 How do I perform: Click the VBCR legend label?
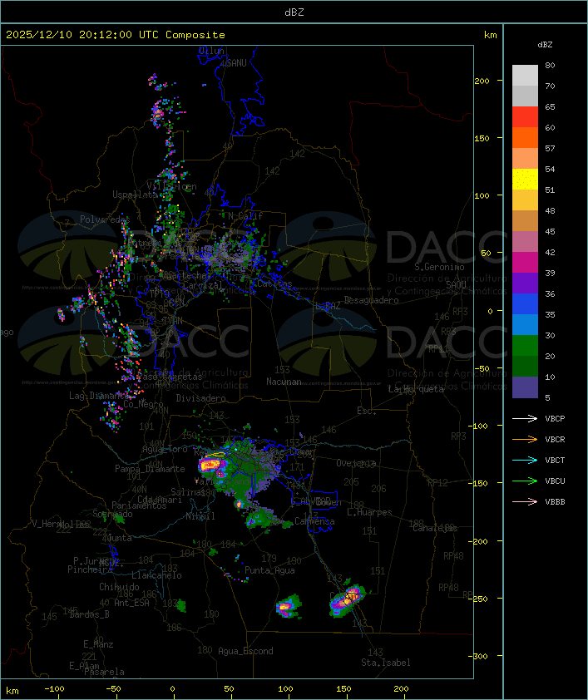(x=555, y=439)
